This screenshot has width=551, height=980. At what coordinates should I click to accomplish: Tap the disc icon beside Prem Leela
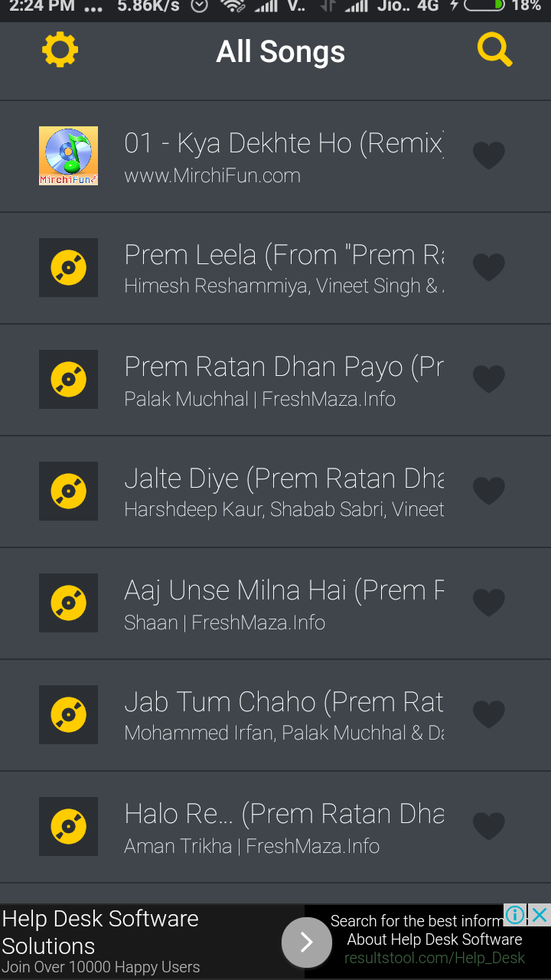click(68, 267)
